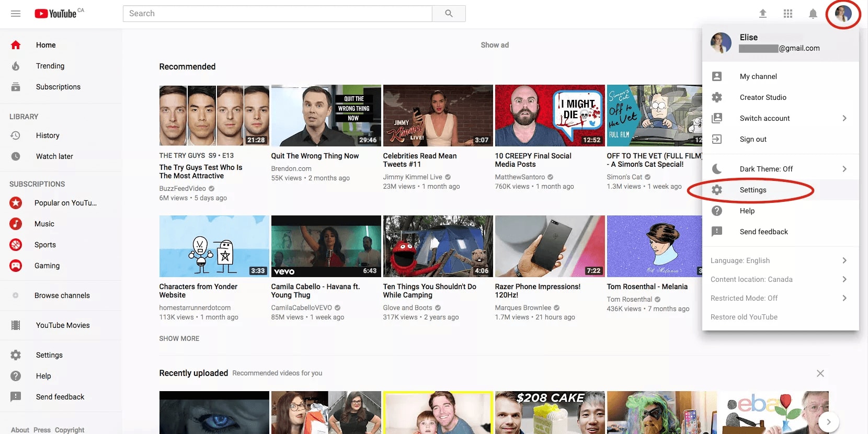Expand the Content location chevron
Screen dimensions: 868x434
tap(844, 279)
